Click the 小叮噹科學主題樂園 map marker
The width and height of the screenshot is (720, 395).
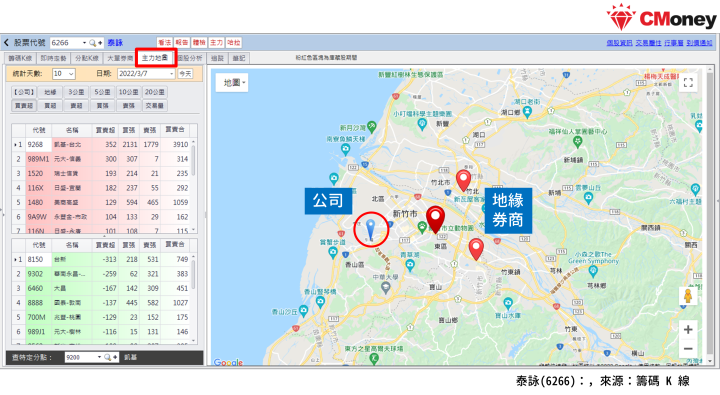(422, 123)
